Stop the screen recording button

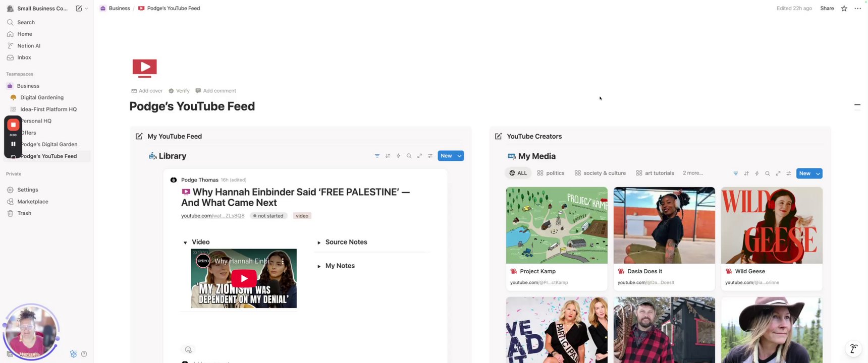point(13,125)
